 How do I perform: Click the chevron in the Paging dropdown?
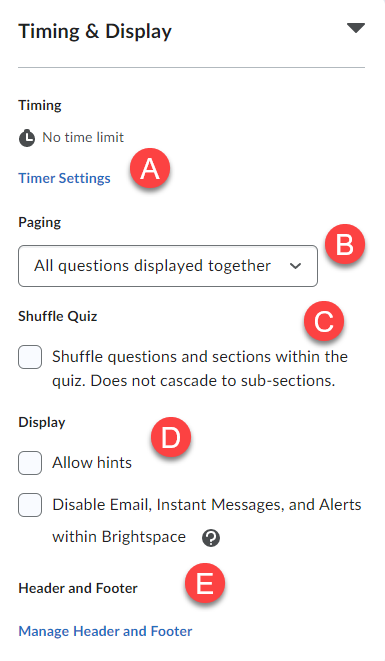tap(296, 266)
